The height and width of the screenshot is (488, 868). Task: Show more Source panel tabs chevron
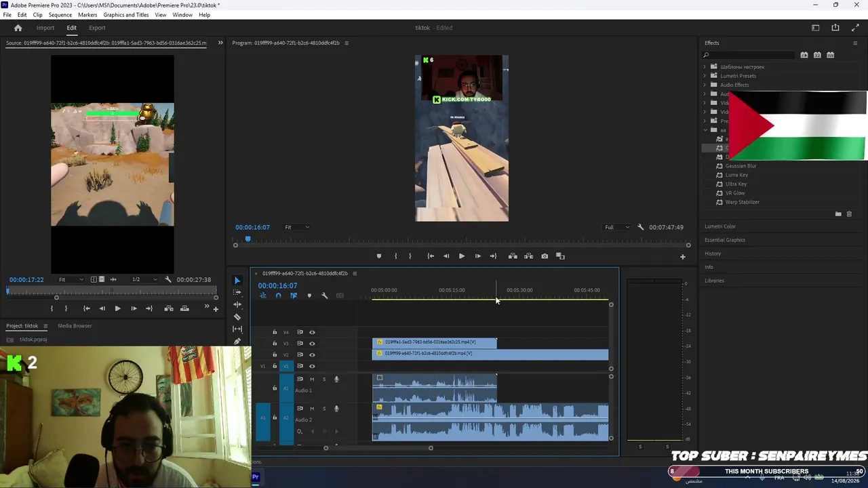click(x=220, y=43)
